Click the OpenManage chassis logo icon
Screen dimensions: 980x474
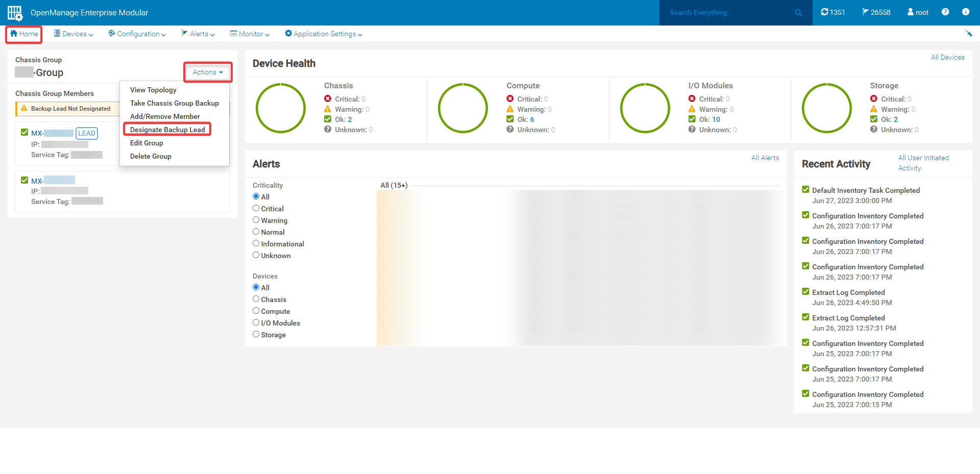15,12
